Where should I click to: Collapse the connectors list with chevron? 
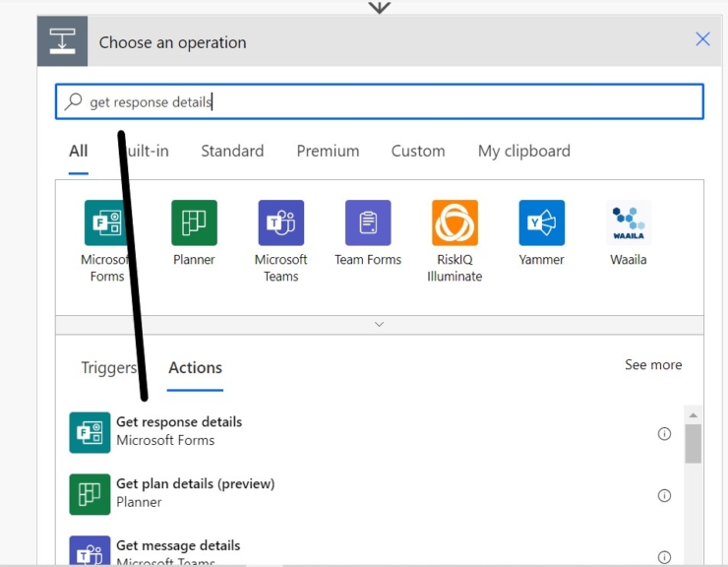click(379, 324)
